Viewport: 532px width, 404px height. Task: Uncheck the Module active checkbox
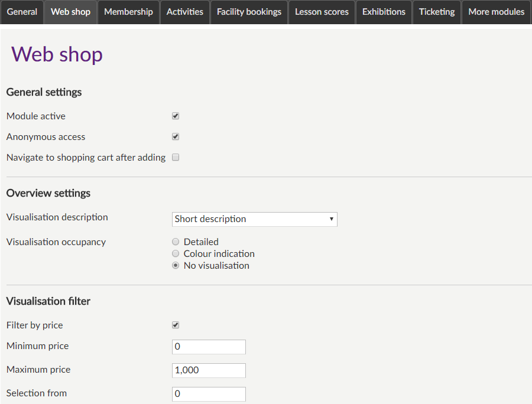(x=176, y=116)
